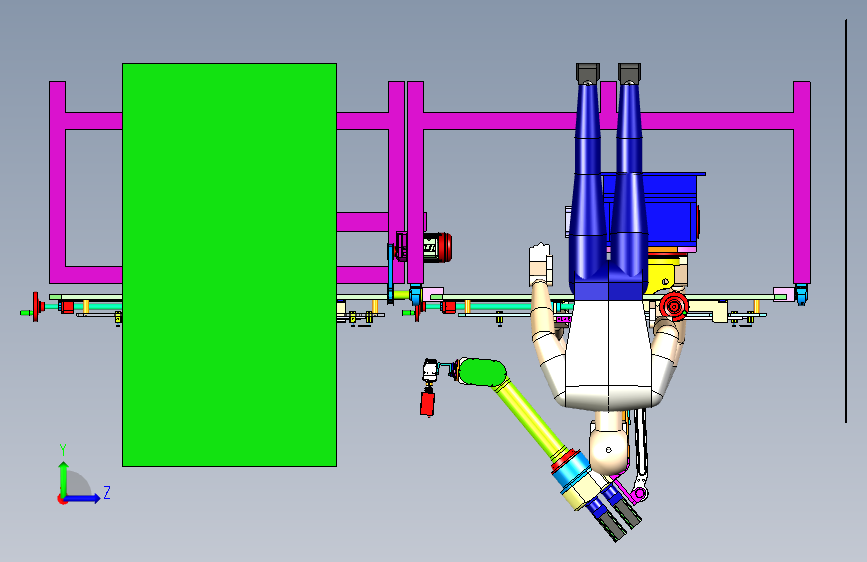The width and height of the screenshot is (867, 562).
Task: Click the magenta lever link near tool base
Action: tap(629, 490)
